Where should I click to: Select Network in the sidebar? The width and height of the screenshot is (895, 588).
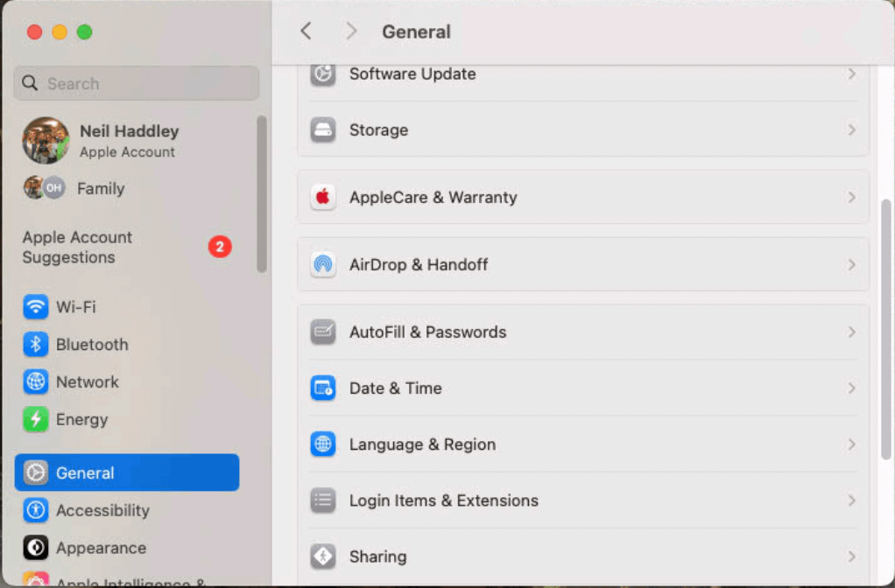(127, 381)
